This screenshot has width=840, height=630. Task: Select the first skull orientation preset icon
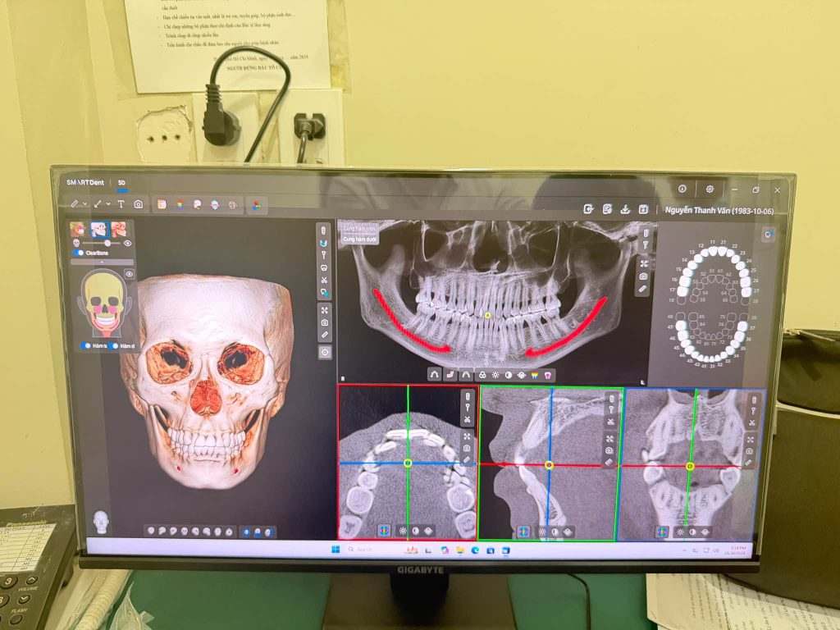(x=151, y=531)
